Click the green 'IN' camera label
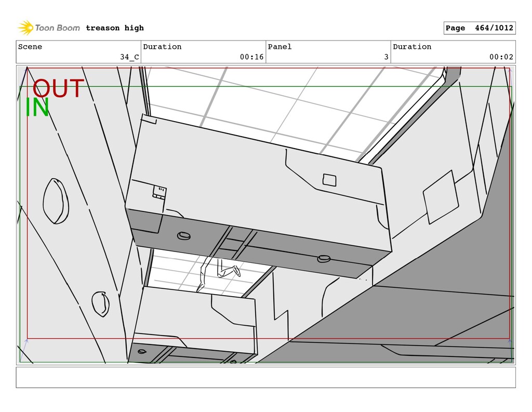532x412 pixels. tap(37, 107)
